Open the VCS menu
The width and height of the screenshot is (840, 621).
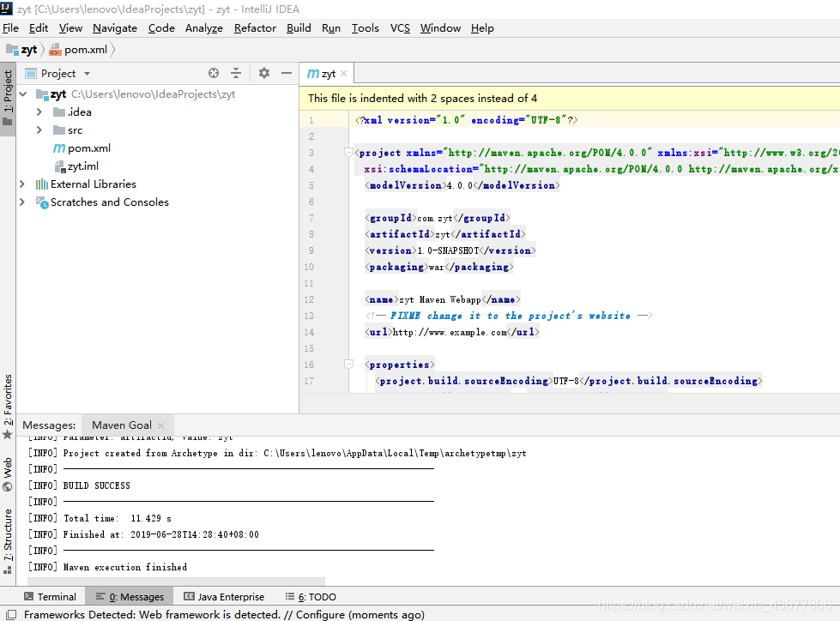(x=400, y=27)
